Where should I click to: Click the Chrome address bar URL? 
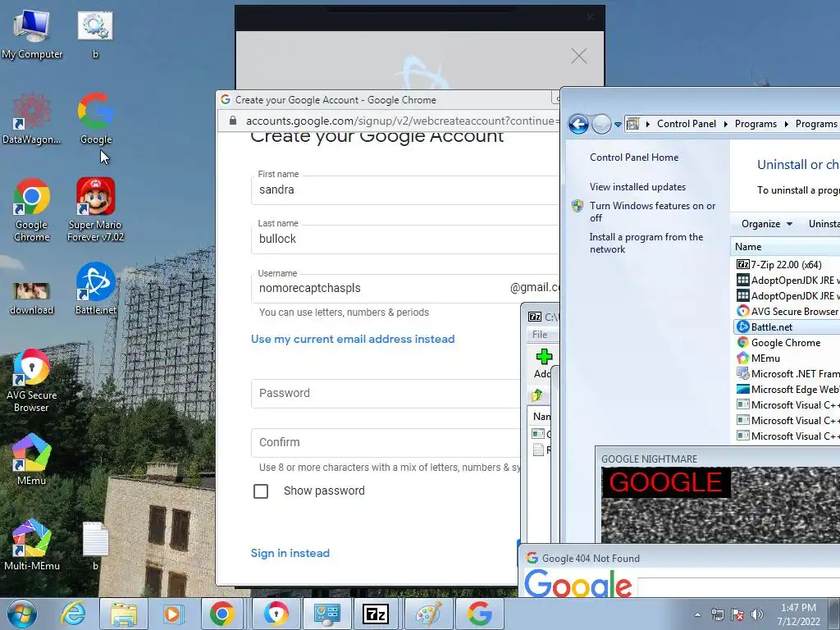pos(402,121)
